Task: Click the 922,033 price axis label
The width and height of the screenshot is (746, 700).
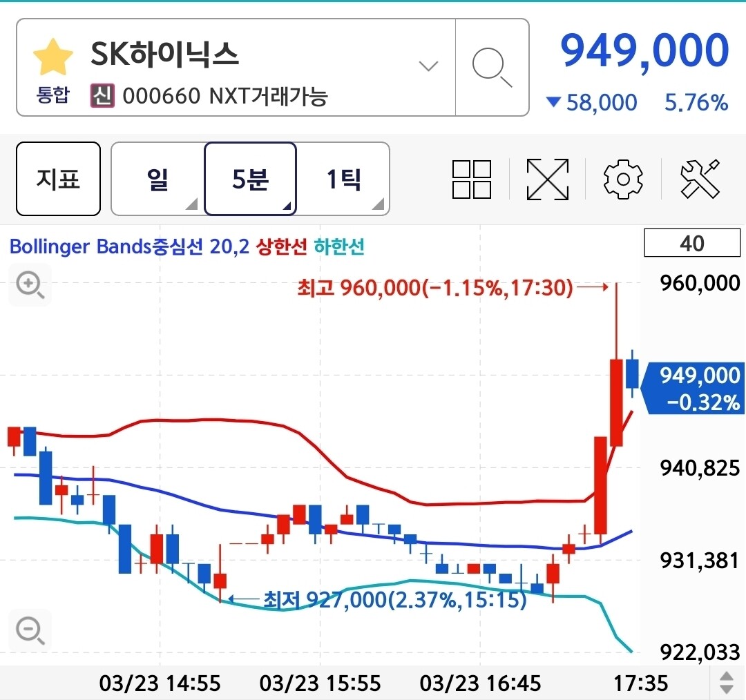Action: point(700,652)
